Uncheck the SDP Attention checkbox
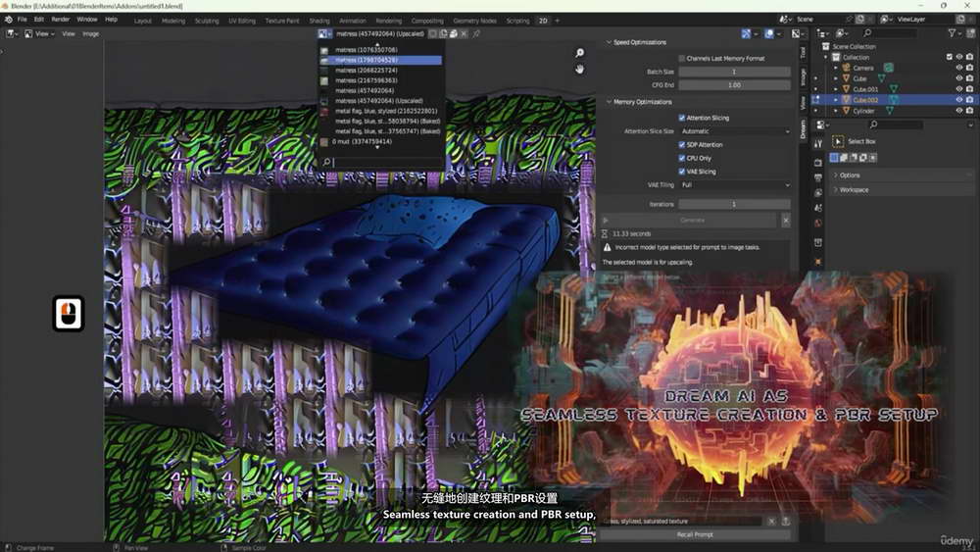The height and width of the screenshot is (552, 980). (x=682, y=144)
